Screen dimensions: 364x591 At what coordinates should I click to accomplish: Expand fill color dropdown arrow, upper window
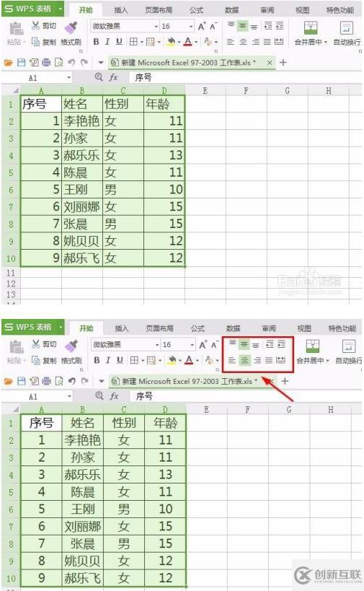[179, 42]
